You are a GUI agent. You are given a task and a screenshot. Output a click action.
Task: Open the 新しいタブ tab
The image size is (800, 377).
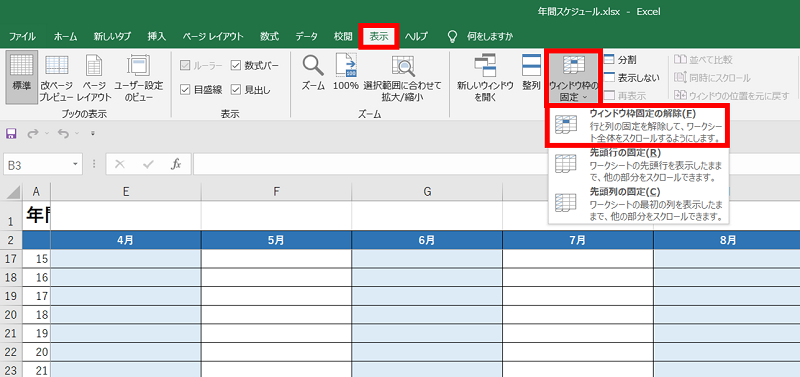(x=112, y=36)
